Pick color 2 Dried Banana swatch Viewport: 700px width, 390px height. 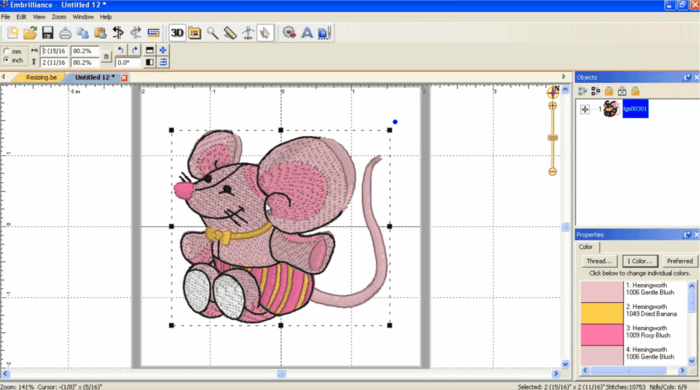click(x=602, y=313)
